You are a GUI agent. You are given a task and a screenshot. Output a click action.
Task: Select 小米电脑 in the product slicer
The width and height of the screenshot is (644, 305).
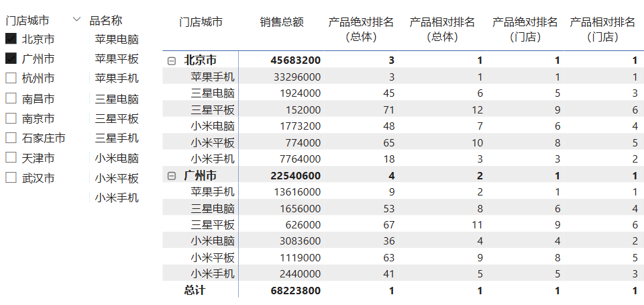point(117,159)
